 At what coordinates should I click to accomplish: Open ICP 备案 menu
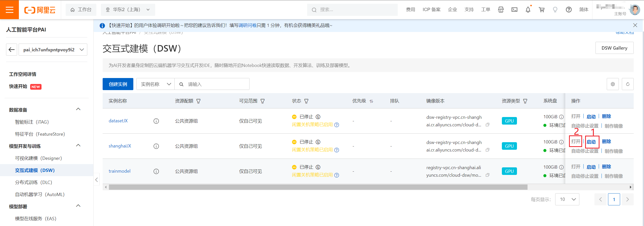click(x=431, y=10)
